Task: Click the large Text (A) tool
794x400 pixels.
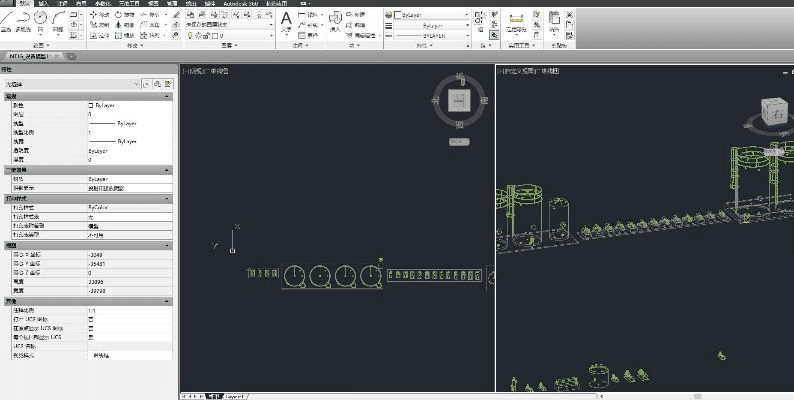Action: click(286, 20)
